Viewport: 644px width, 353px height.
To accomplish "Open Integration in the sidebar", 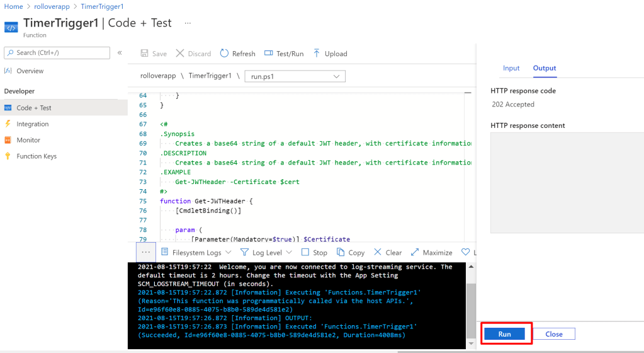I will (32, 124).
